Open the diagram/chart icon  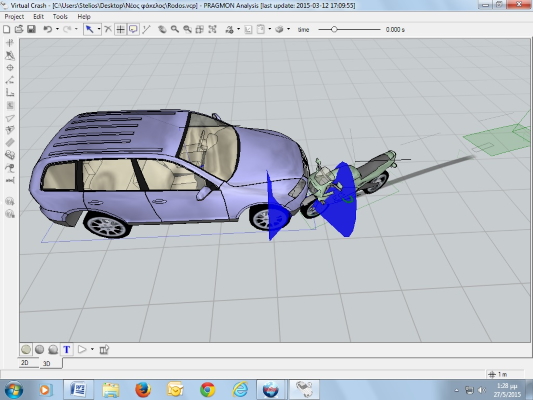[248, 30]
